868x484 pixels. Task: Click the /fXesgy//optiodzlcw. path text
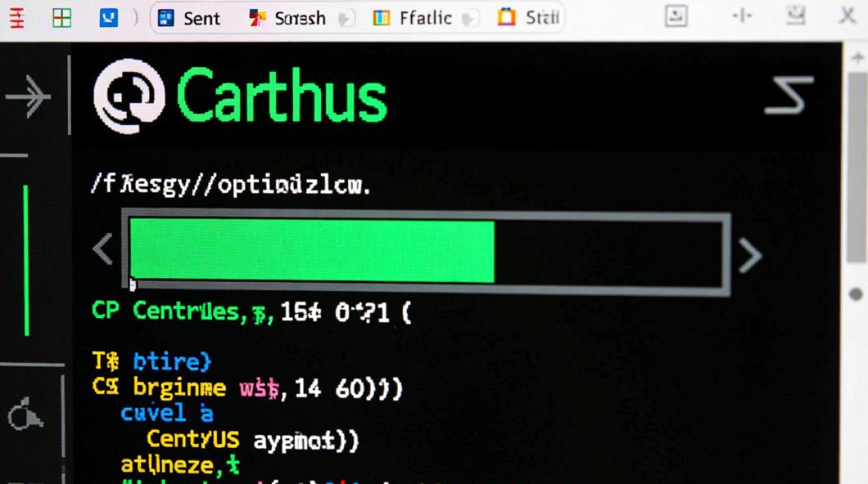231,185
